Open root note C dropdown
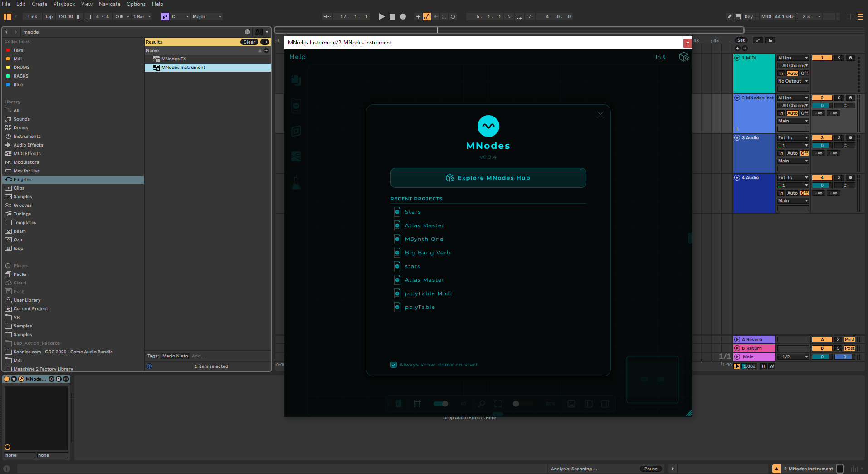The image size is (868, 474). [x=180, y=17]
